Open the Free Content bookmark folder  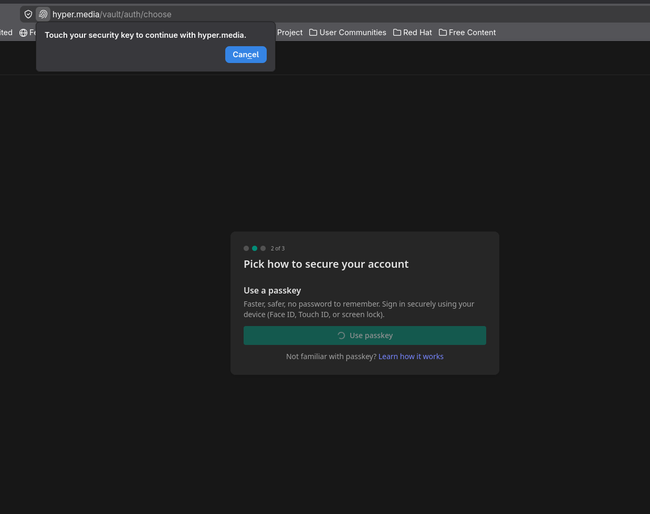pos(467,32)
